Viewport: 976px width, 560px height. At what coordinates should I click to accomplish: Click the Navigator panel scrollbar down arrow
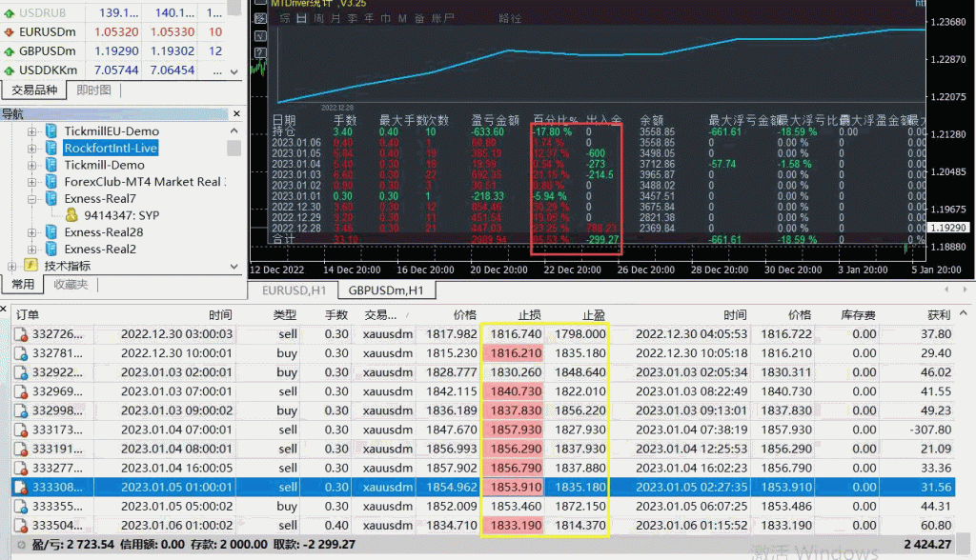tap(234, 267)
